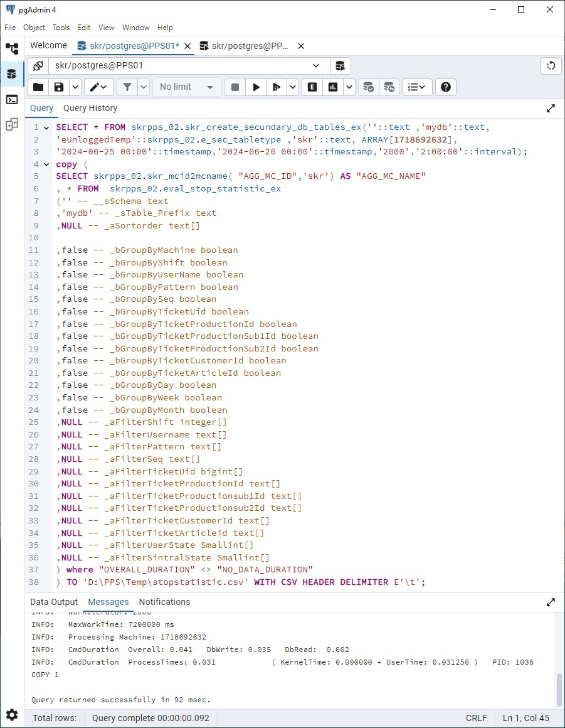Click the edit pencil toolbar button
The image size is (565, 728).
98,87
